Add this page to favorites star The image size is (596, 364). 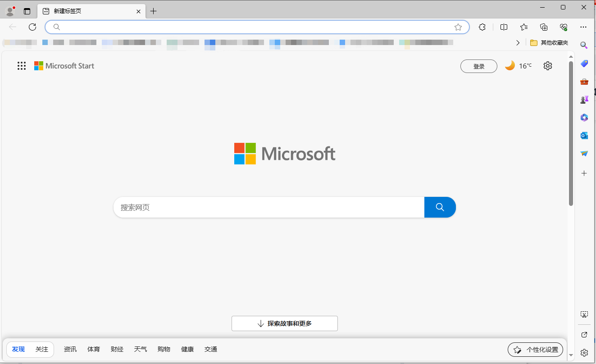pyautogui.click(x=458, y=27)
